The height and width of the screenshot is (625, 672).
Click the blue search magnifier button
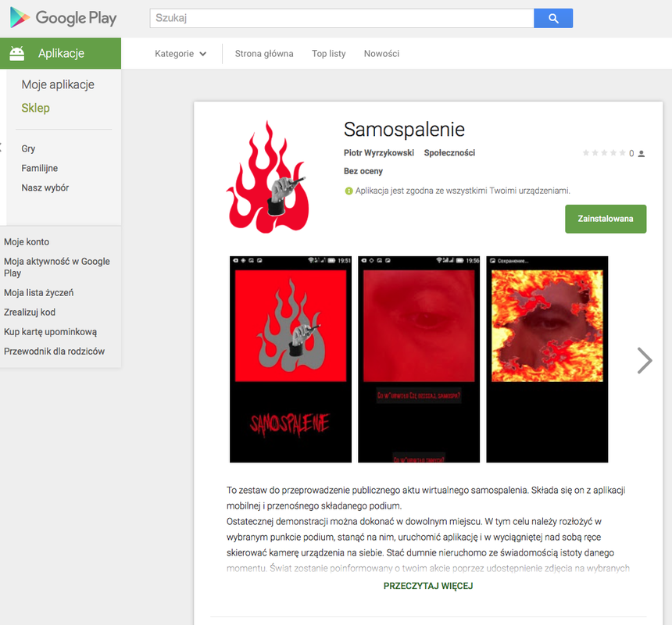pos(553,18)
